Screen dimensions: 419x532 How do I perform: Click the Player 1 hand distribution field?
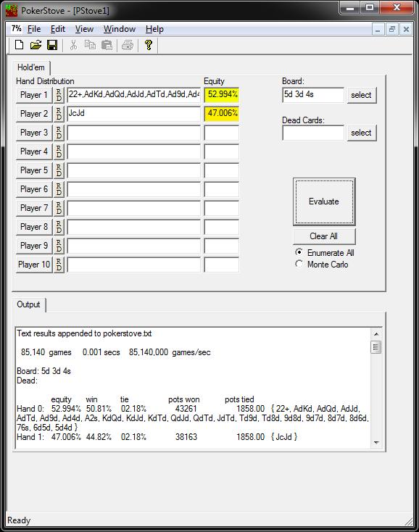tap(134, 95)
